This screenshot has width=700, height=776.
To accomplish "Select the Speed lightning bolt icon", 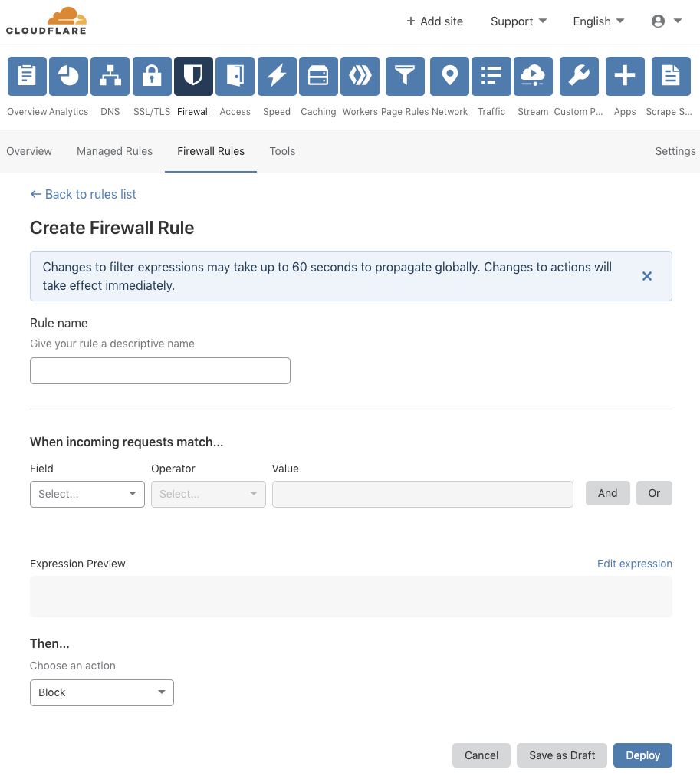I will pos(276,76).
